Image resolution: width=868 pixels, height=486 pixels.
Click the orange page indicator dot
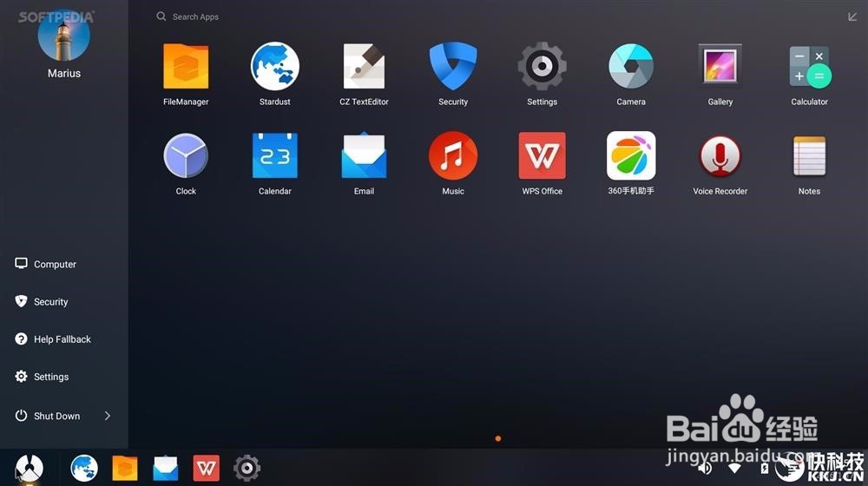coord(498,438)
